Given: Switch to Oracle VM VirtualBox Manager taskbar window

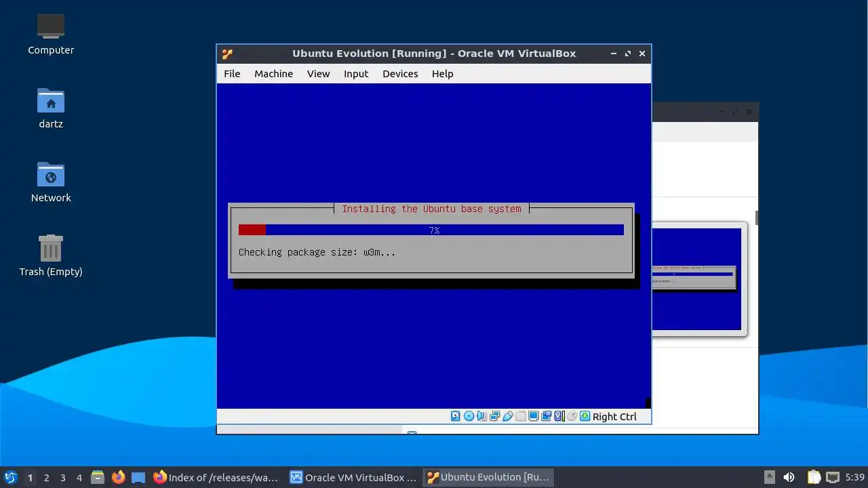Looking at the screenshot, I should (x=353, y=477).
